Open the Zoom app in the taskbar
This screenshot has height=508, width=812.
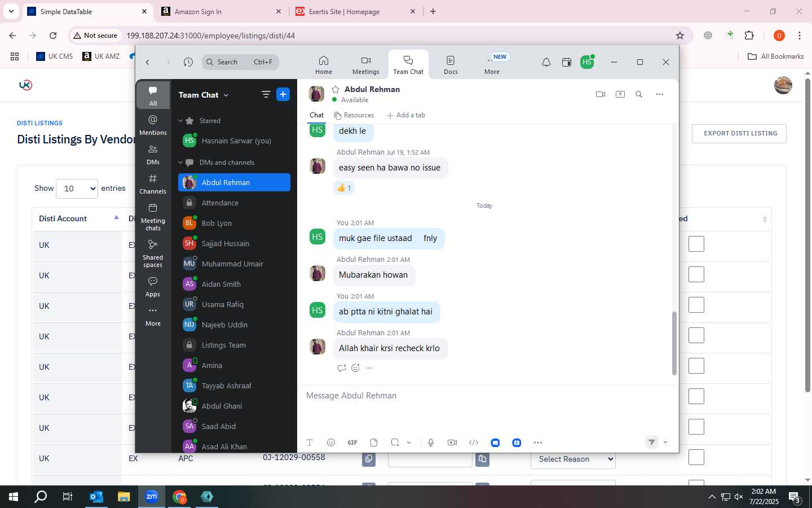click(152, 497)
